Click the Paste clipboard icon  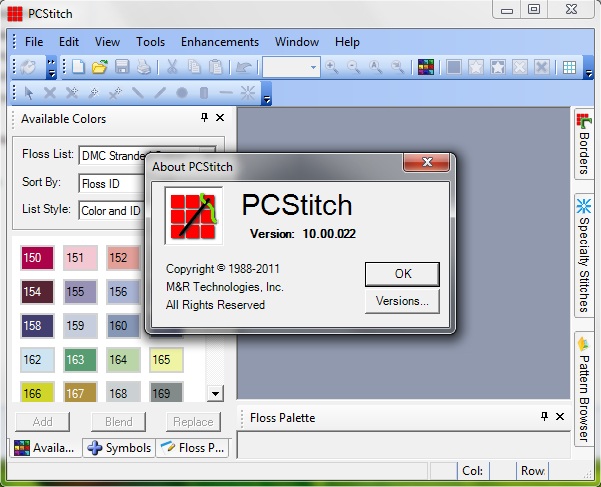click(216, 67)
